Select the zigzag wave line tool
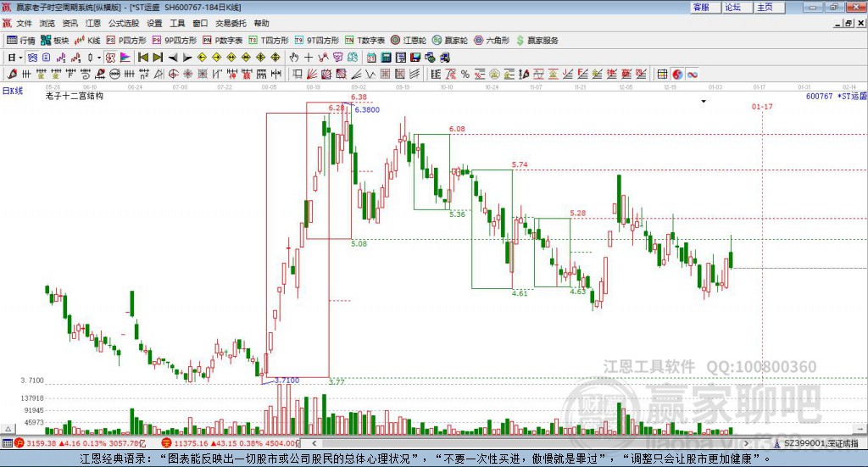The width and height of the screenshot is (868, 467). point(370,74)
